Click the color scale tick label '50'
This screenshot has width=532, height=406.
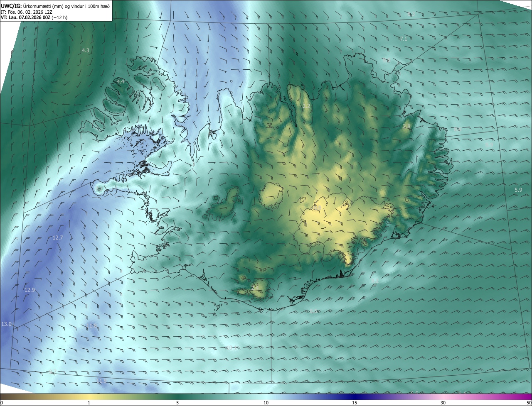529,403
